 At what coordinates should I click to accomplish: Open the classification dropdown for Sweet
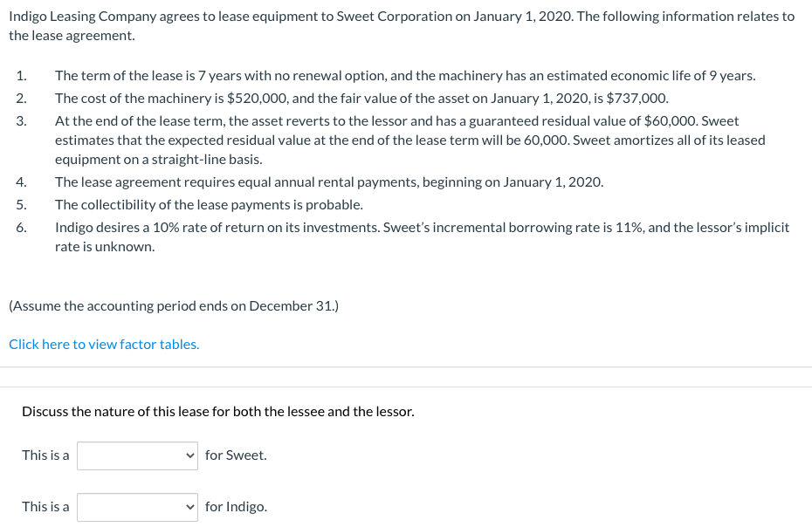[136, 455]
